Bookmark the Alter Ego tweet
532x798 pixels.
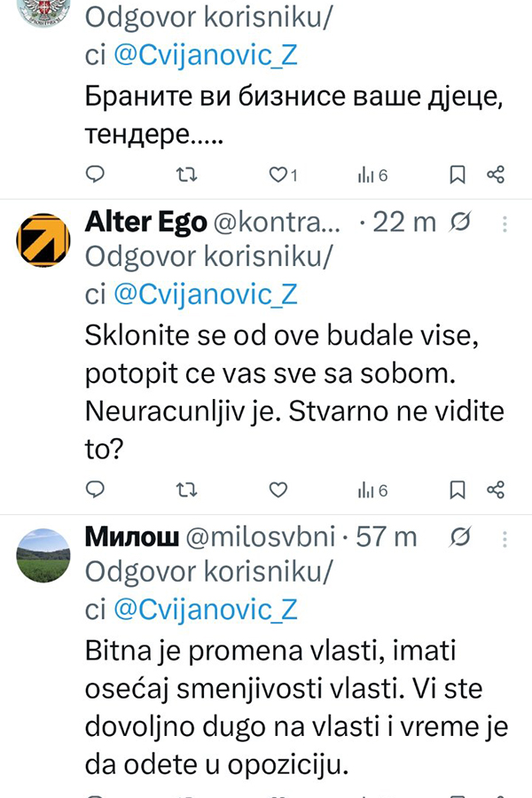click(x=458, y=489)
